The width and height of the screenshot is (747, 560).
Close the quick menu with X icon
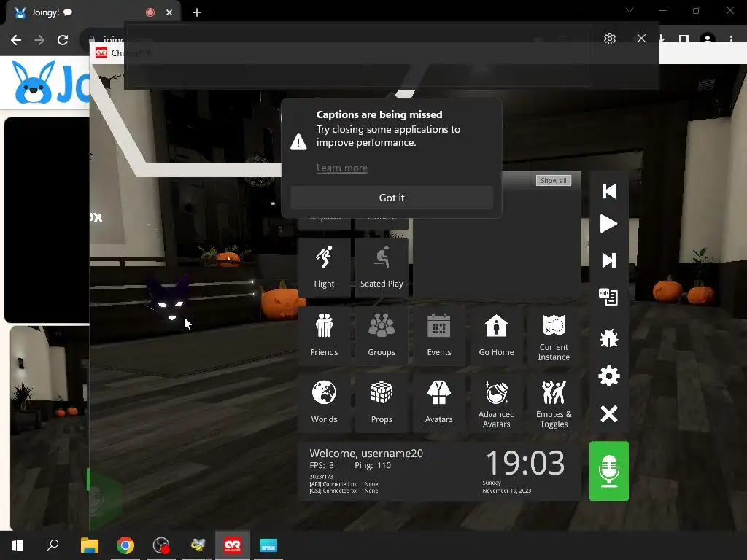609,414
